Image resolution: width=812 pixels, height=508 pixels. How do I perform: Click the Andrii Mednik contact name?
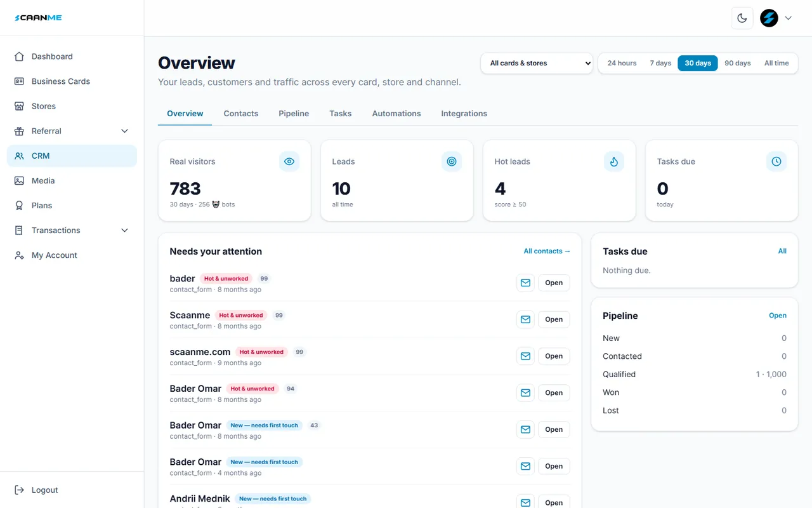200,498
